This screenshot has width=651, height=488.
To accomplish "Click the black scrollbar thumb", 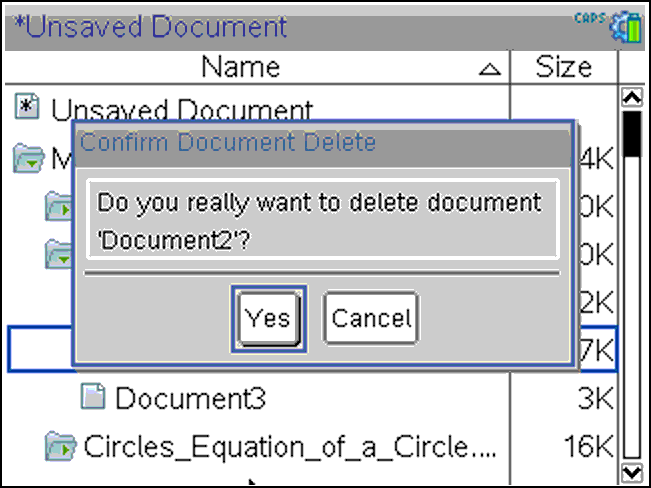I will pyautogui.click(x=632, y=134).
